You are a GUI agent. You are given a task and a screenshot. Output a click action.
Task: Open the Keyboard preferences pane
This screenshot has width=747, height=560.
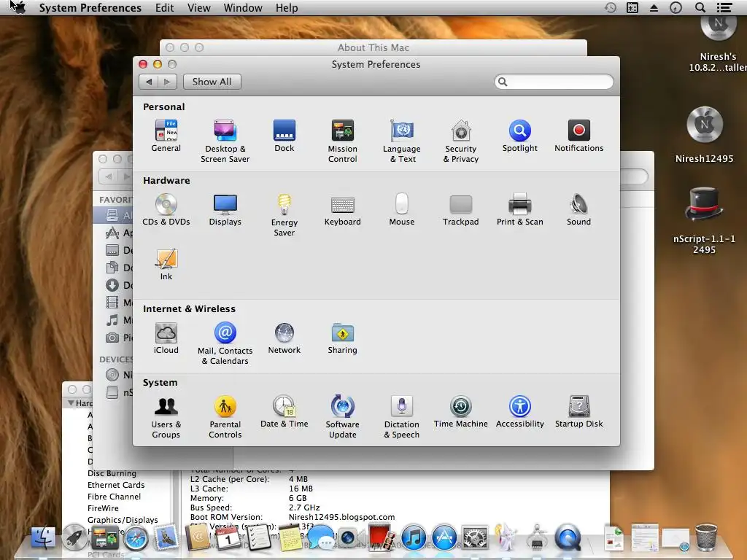[x=343, y=209]
